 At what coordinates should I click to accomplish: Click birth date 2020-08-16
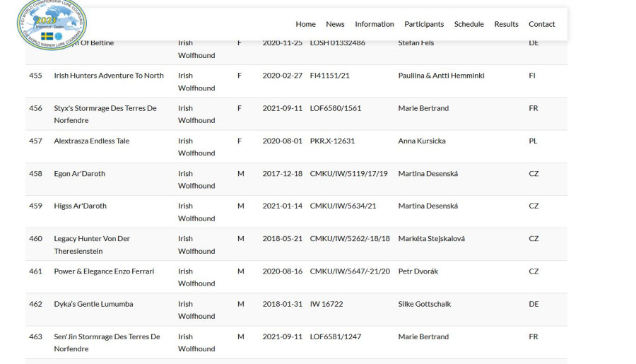pos(282,271)
